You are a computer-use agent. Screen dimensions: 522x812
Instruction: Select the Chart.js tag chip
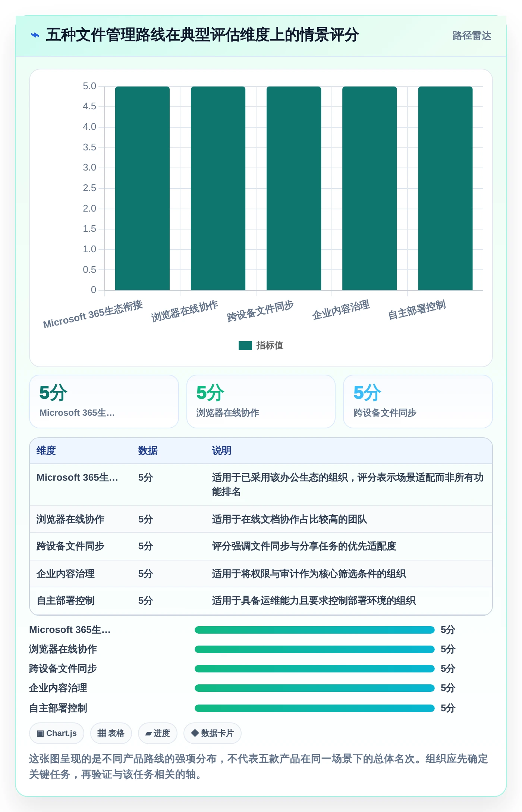[x=57, y=733]
